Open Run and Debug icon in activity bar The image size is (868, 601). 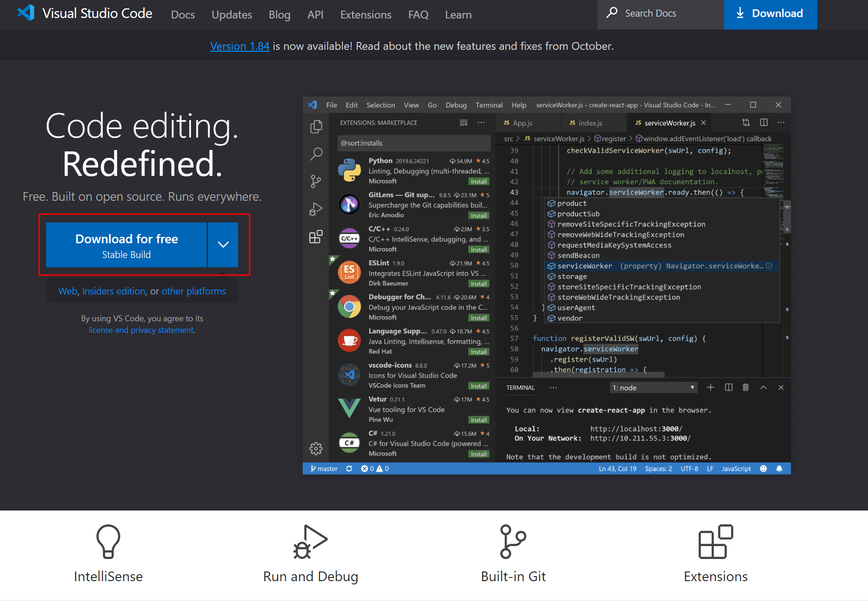click(x=316, y=209)
